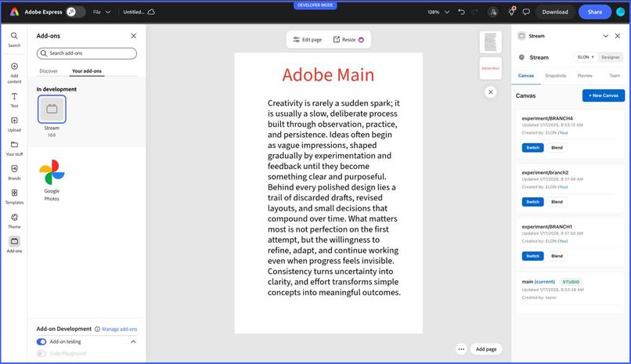Toggle the Add-on testing switch
Screen dimensions: 631x364
tap(41, 341)
